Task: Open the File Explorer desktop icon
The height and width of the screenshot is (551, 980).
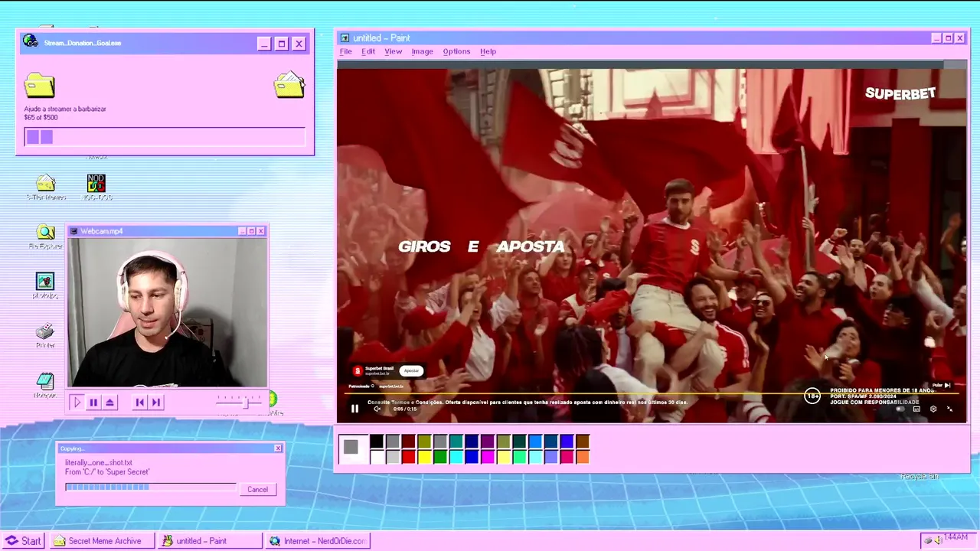Action: pos(45,237)
